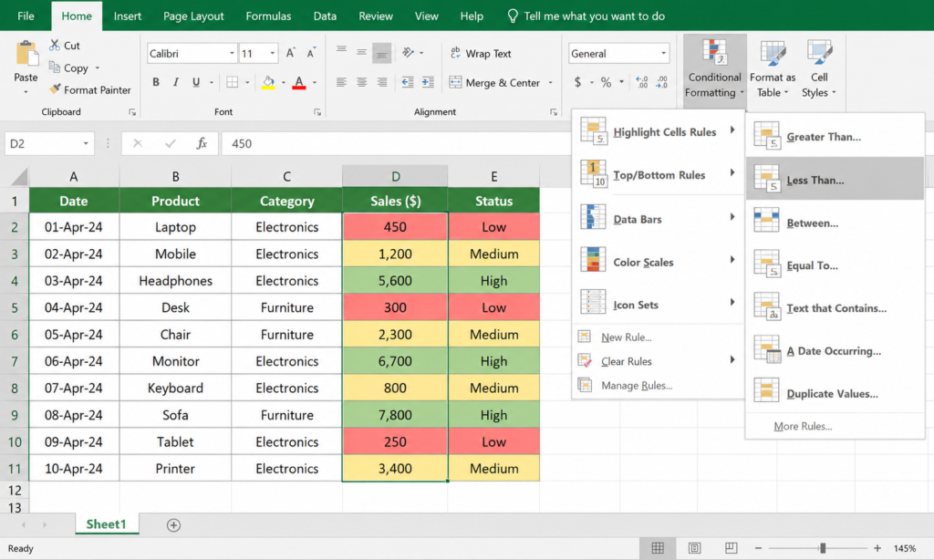Click the Increase Indent icon
This screenshot has width=934, height=560.
pos(428,82)
